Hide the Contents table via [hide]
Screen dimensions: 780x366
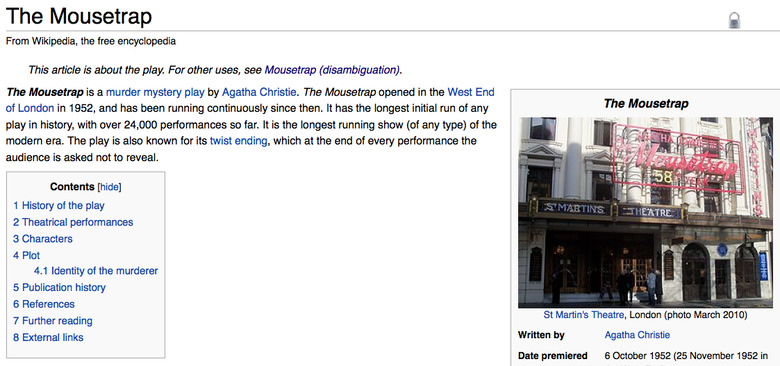coord(110,187)
